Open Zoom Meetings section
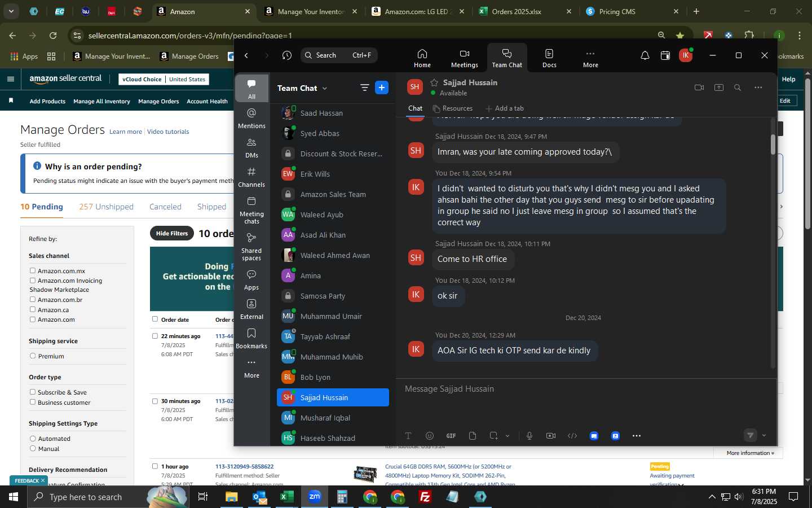The height and width of the screenshot is (508, 812). point(465,58)
